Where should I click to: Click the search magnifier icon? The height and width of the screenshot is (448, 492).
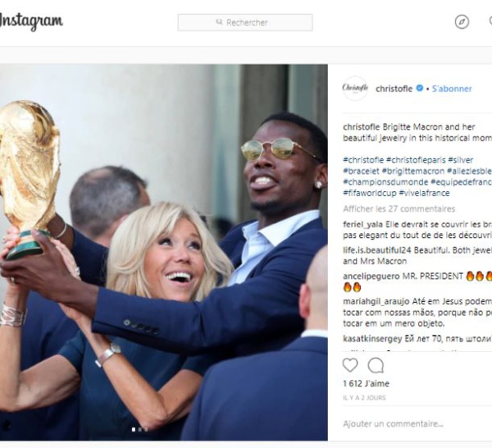pos(219,22)
